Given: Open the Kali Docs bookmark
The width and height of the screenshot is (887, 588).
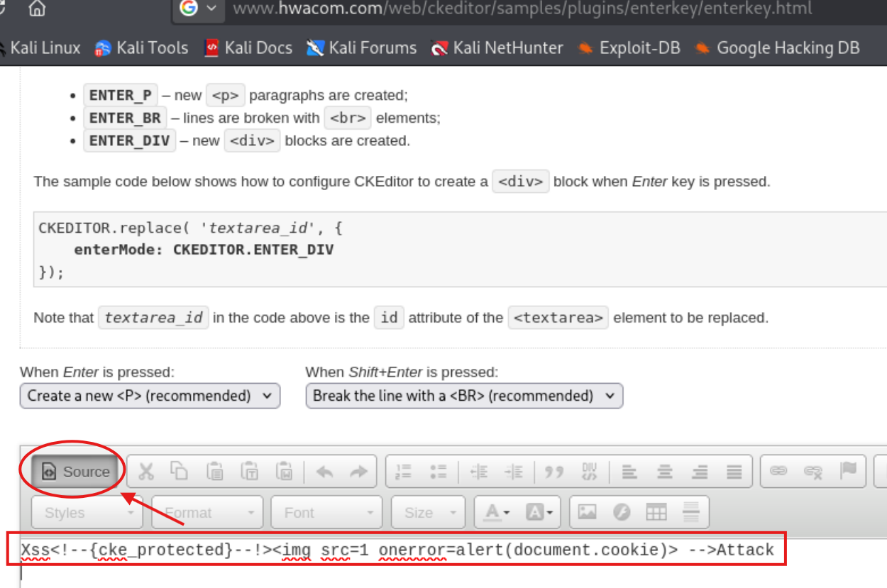Looking at the screenshot, I should [248, 48].
